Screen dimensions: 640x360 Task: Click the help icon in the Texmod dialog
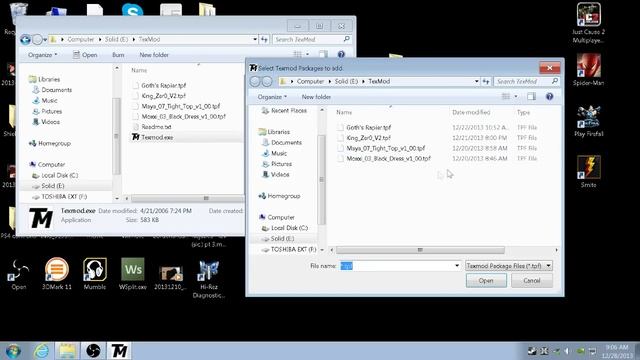coord(549,97)
